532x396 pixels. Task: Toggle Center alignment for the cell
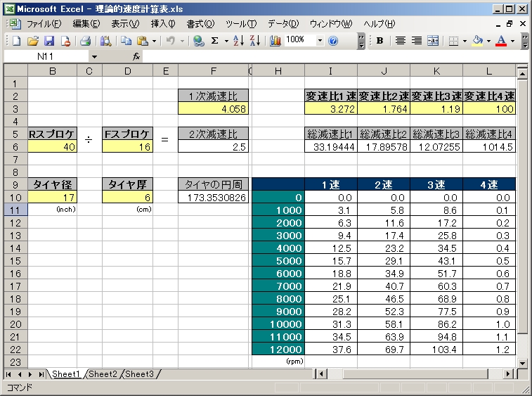point(401,41)
